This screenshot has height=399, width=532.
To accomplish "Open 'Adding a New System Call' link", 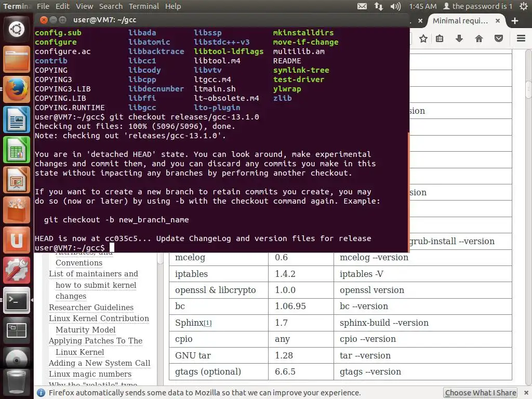I will 99,363.
